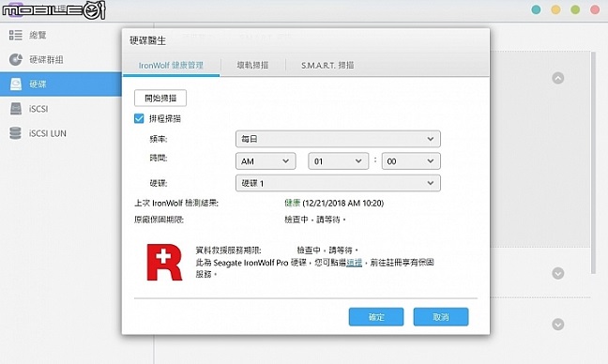Select the iSCSI LUN database icon

coord(16,133)
